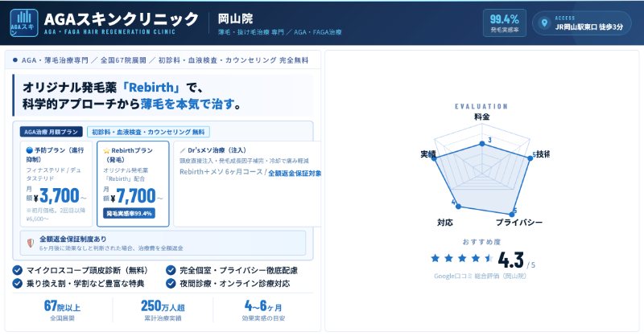Image resolution: width=644 pixels, height=336 pixels.
Task: Click the location pin access icon
Action: (x=547, y=23)
